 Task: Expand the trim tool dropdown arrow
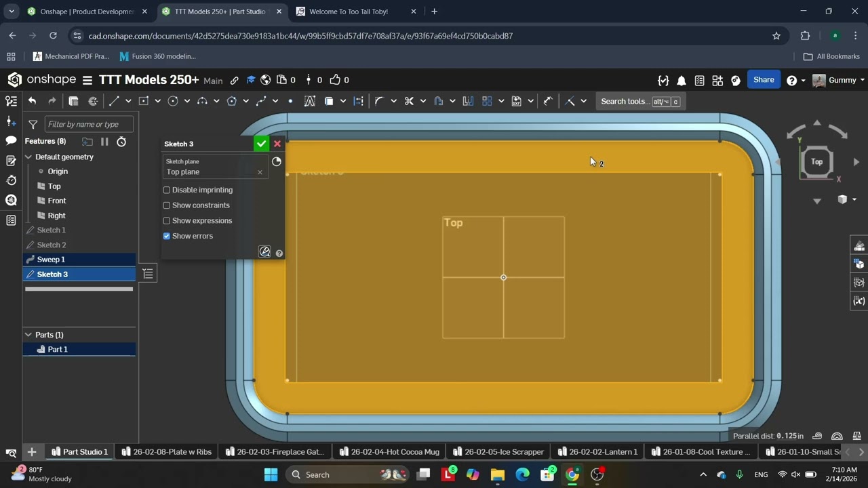point(423,101)
